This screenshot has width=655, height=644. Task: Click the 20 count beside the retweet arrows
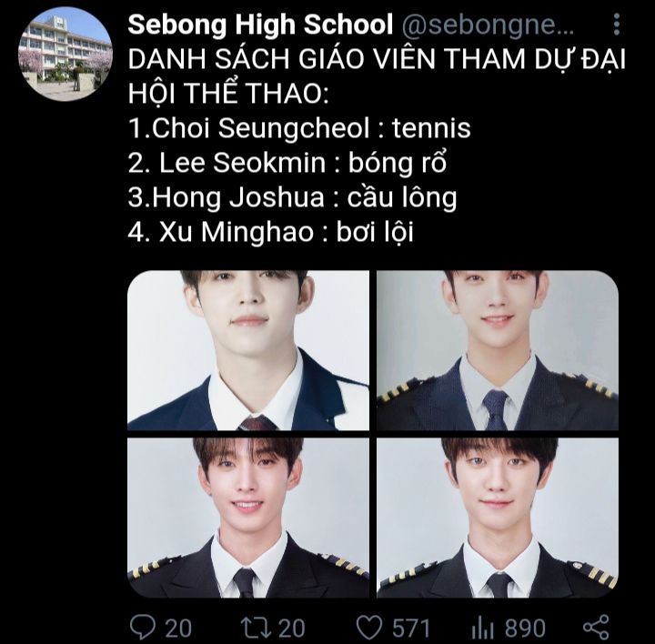click(x=292, y=629)
